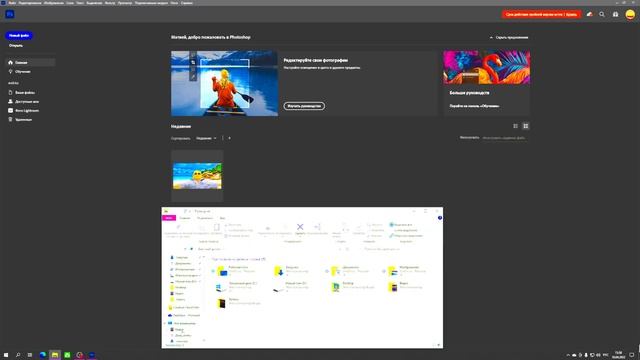Click the Изучить руководство button
640x360 pixels.
304,106
